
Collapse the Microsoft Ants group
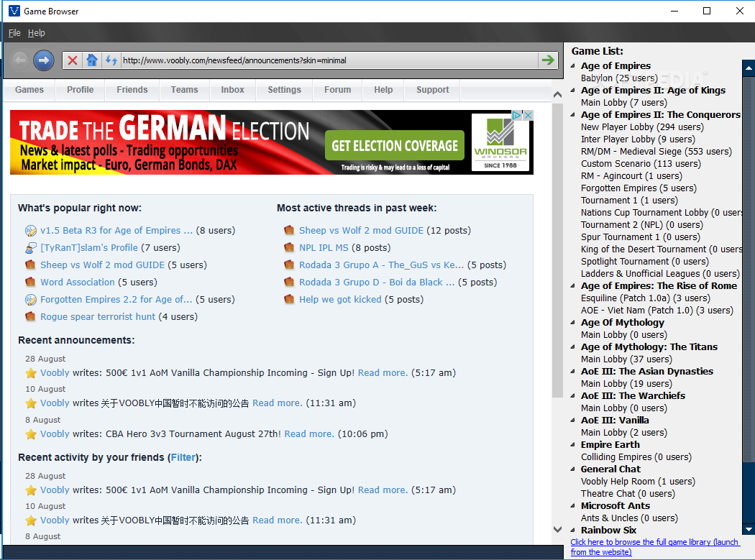pos(573,506)
